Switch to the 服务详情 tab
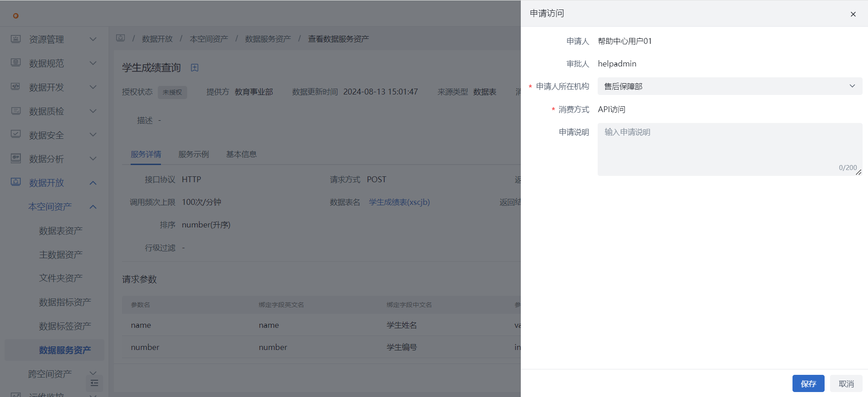 point(146,154)
